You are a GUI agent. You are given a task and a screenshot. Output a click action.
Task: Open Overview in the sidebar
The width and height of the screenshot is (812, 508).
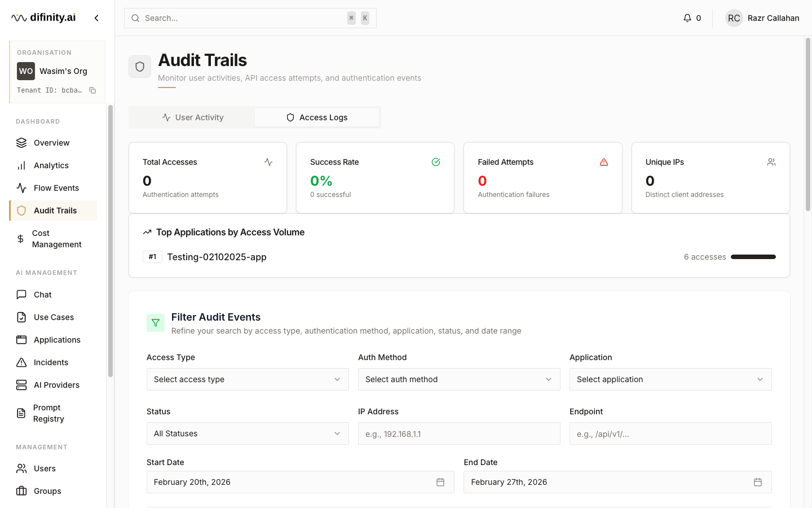(53, 143)
